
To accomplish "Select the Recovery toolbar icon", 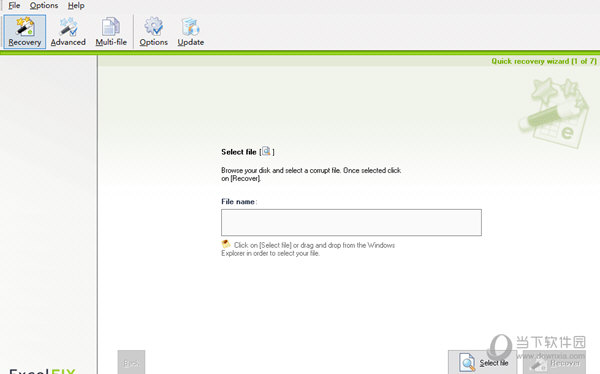I will pyautogui.click(x=25, y=32).
